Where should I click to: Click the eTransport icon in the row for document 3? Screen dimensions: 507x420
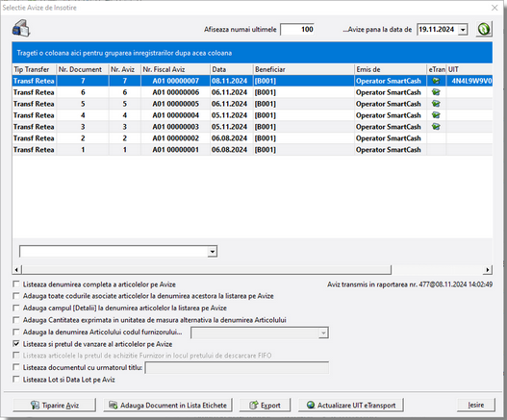[436, 127]
